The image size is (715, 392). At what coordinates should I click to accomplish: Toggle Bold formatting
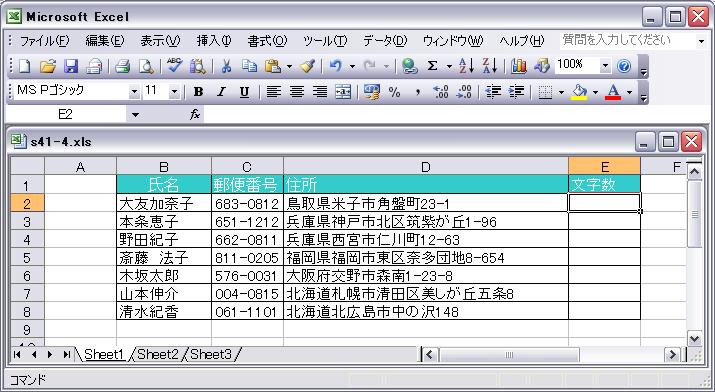coord(198,92)
